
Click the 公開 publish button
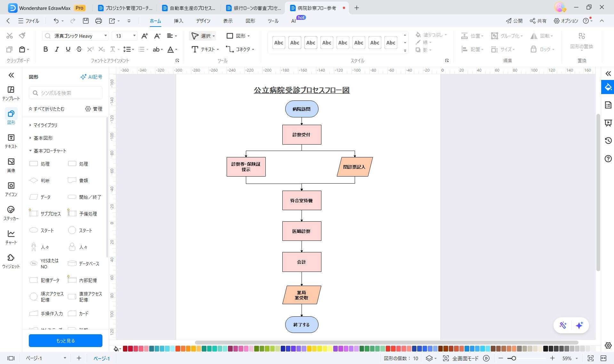tap(514, 21)
